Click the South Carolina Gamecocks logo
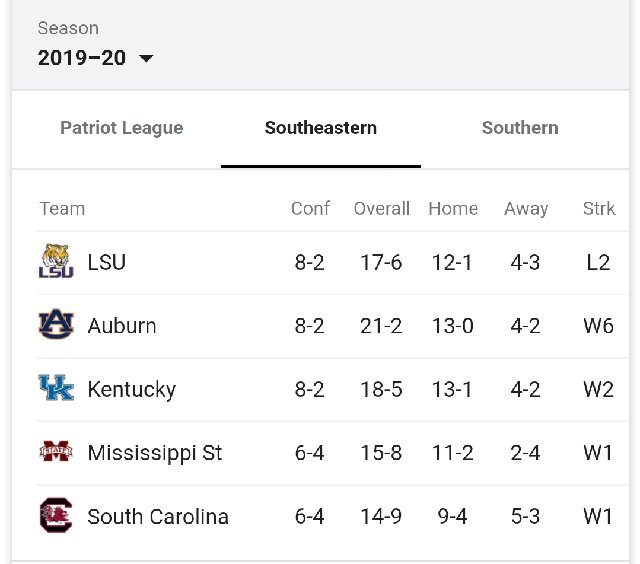 pos(56,515)
